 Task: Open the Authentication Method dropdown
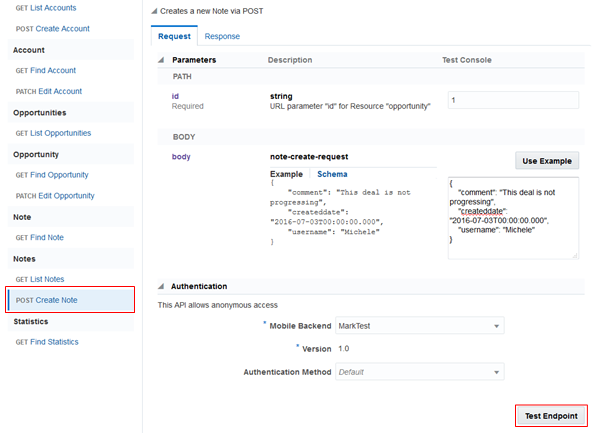tap(420, 372)
